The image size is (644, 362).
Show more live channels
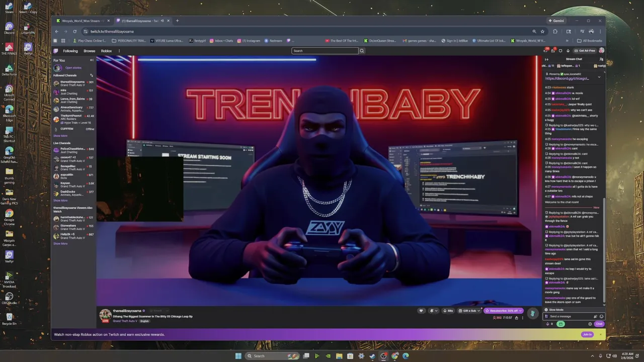click(60, 201)
